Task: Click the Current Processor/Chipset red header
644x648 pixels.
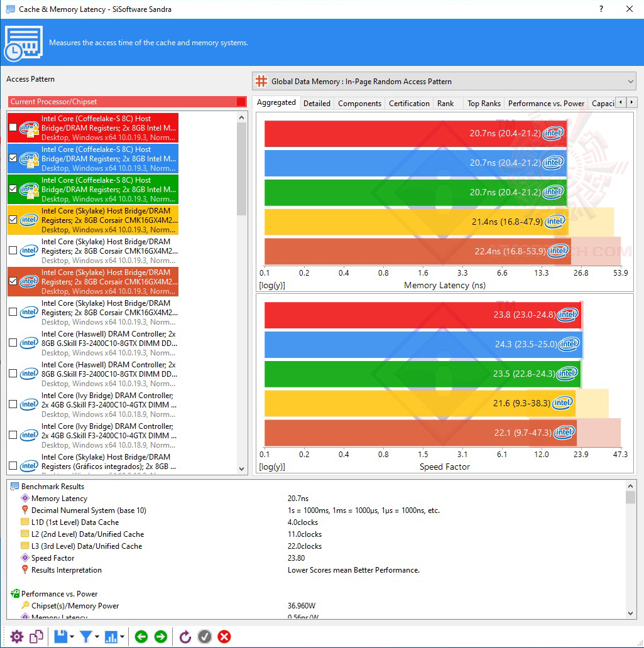Action: coord(128,102)
